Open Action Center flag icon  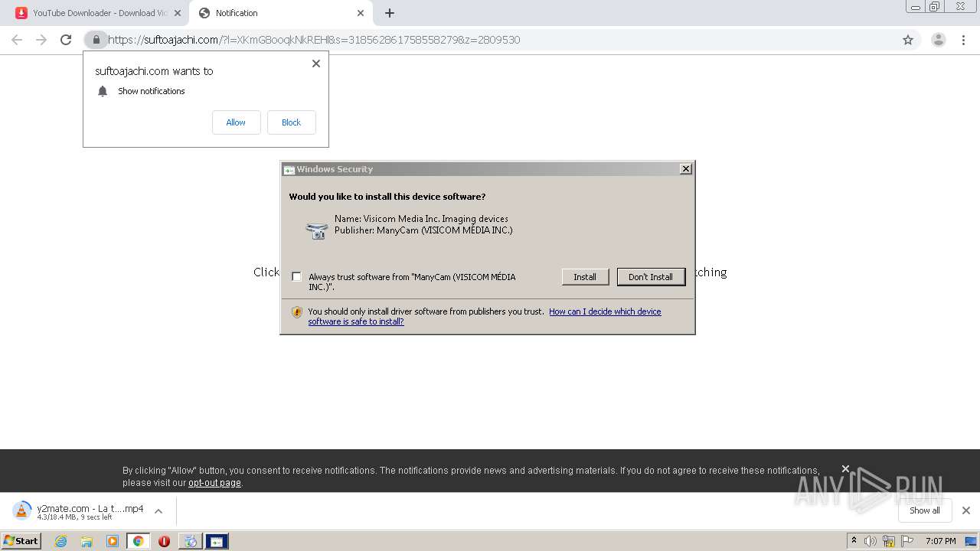pos(907,541)
